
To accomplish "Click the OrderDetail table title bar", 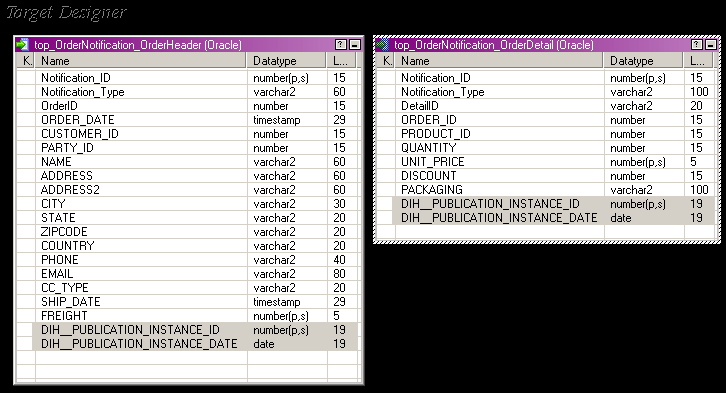I will pyautogui.click(x=494, y=45).
